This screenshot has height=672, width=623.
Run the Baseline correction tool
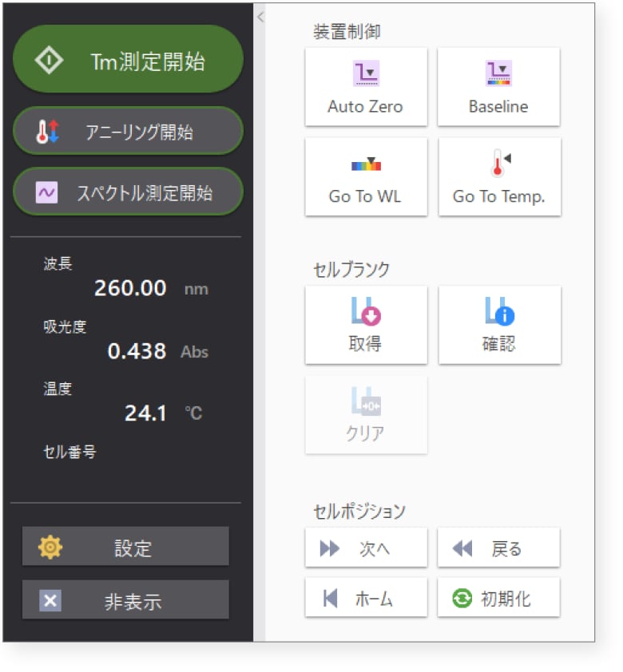498,87
